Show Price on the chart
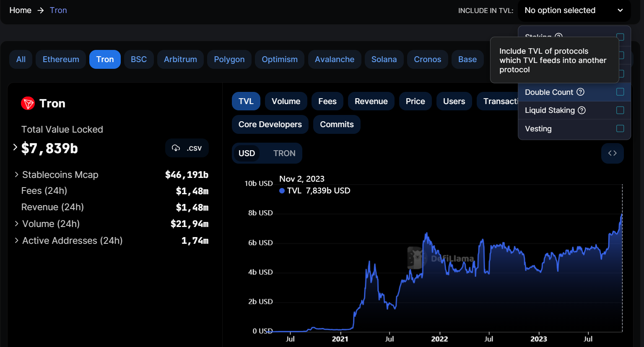This screenshot has height=347, width=644. [415, 101]
